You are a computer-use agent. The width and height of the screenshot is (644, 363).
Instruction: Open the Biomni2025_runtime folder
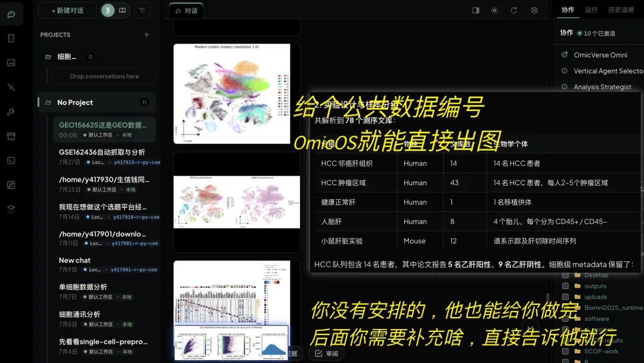point(613,307)
